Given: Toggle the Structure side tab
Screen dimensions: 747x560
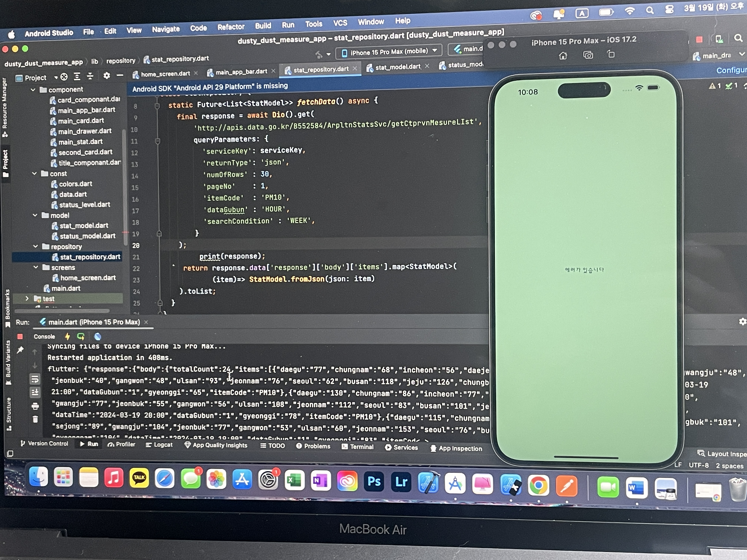Looking at the screenshot, I should (x=9, y=414).
